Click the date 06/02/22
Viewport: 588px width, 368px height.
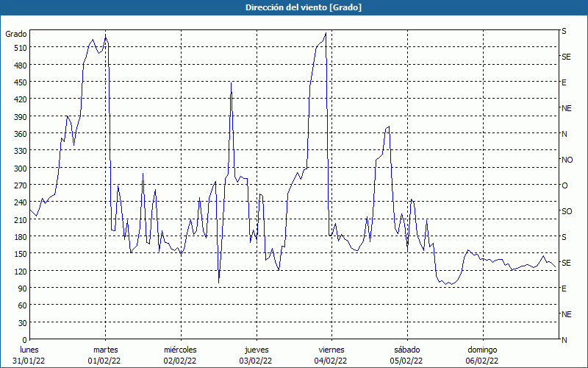[x=482, y=361]
